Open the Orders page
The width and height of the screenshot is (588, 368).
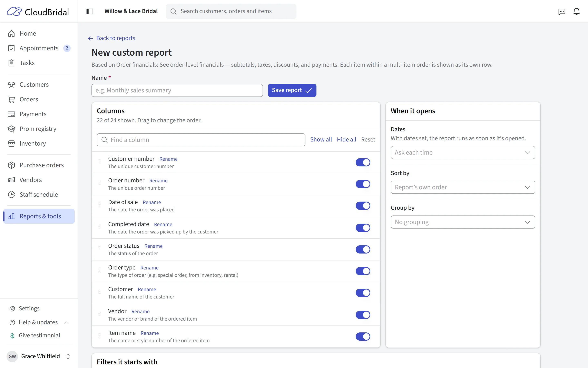[x=39, y=99]
